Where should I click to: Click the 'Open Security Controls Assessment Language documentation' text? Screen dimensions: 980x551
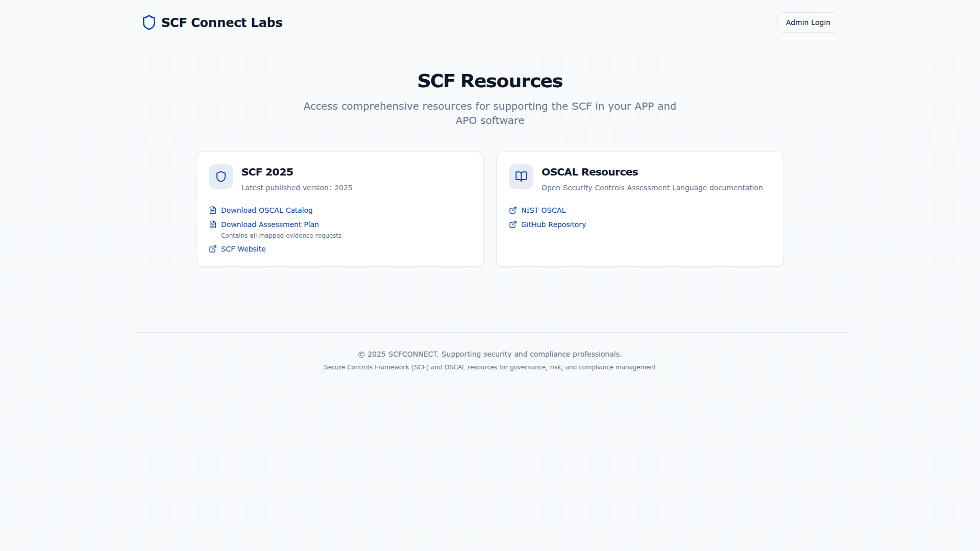point(652,188)
